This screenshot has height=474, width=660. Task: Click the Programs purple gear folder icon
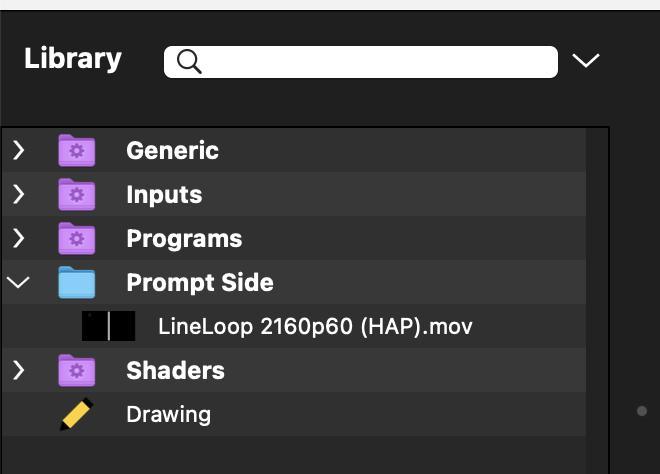pos(77,239)
